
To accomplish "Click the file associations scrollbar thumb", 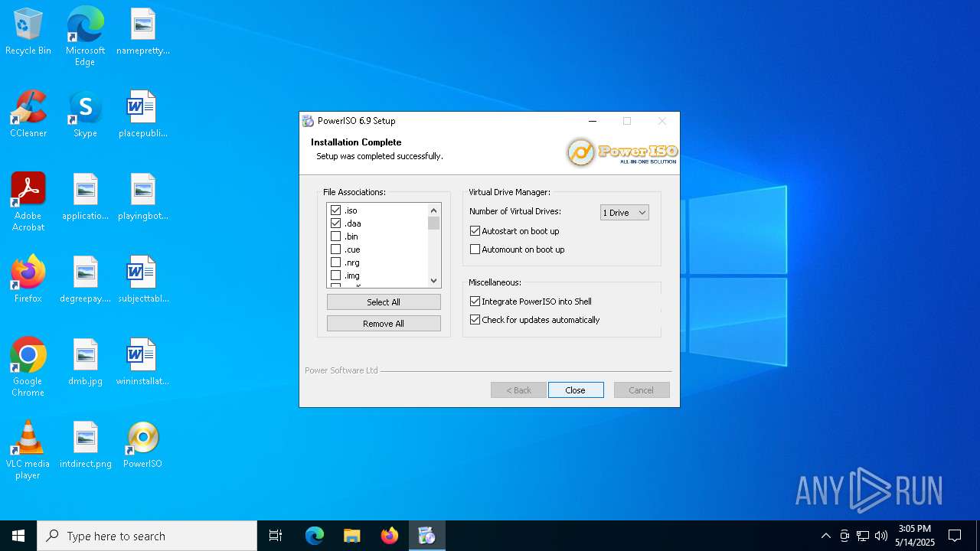I will click(x=433, y=223).
